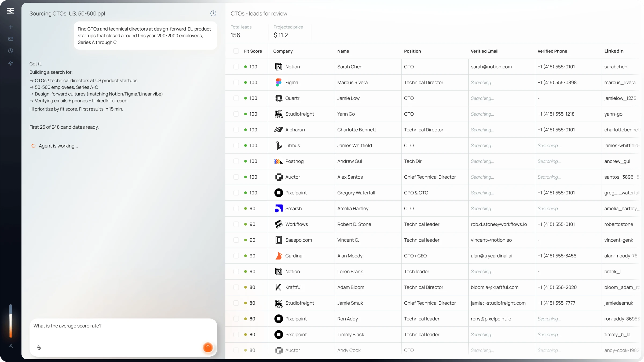Click Pixelpoint logo in Gregory Waterfall row
This screenshot has height=362, width=644.
click(279, 193)
